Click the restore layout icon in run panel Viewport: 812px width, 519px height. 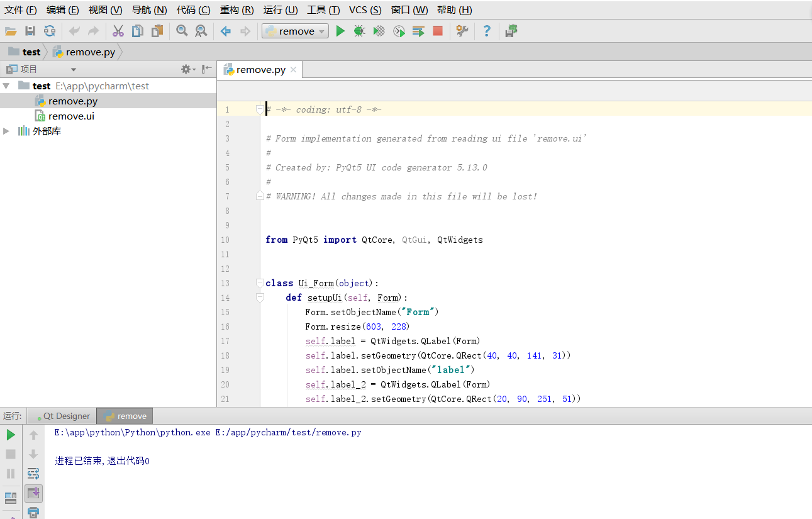pyautogui.click(x=11, y=498)
